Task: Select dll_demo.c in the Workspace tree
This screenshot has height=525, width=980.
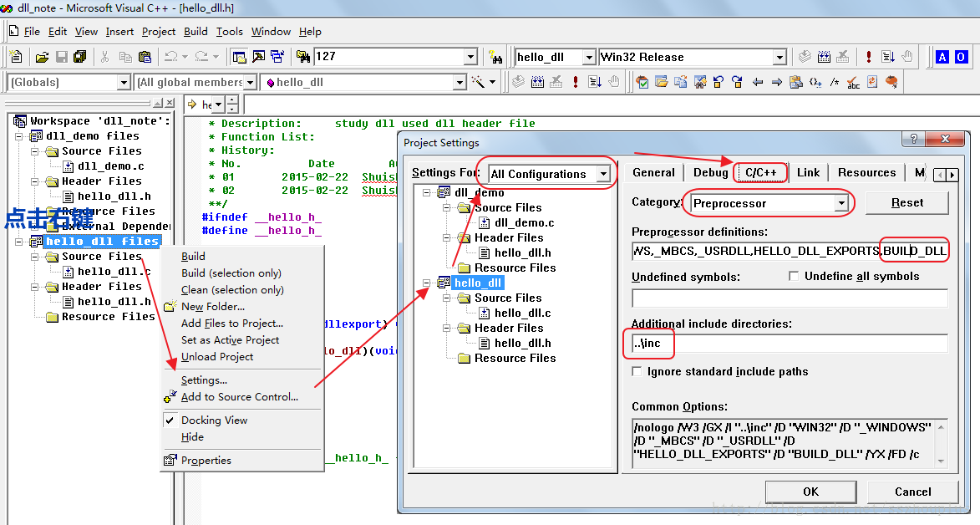Action: 110,166
